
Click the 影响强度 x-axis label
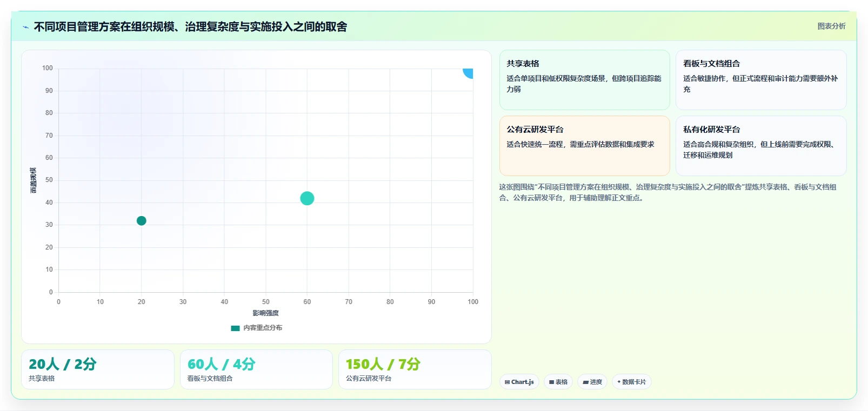pos(266,313)
